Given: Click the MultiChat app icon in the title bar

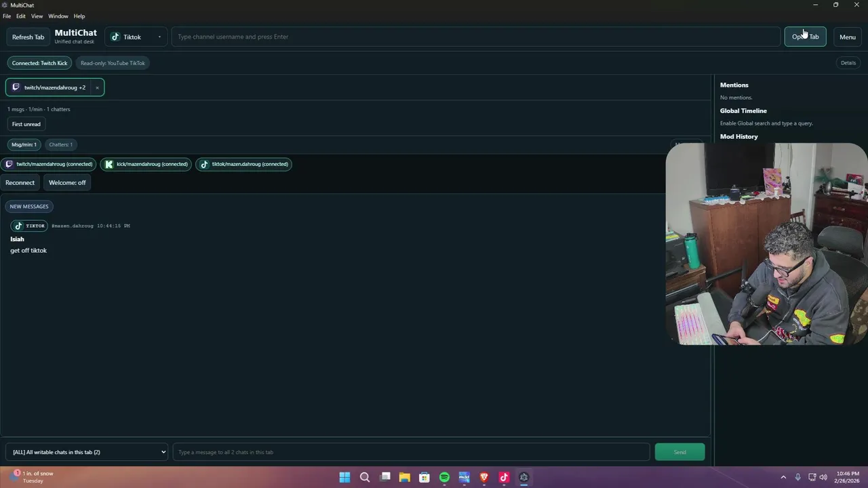Looking at the screenshot, I should pyautogui.click(x=5, y=5).
